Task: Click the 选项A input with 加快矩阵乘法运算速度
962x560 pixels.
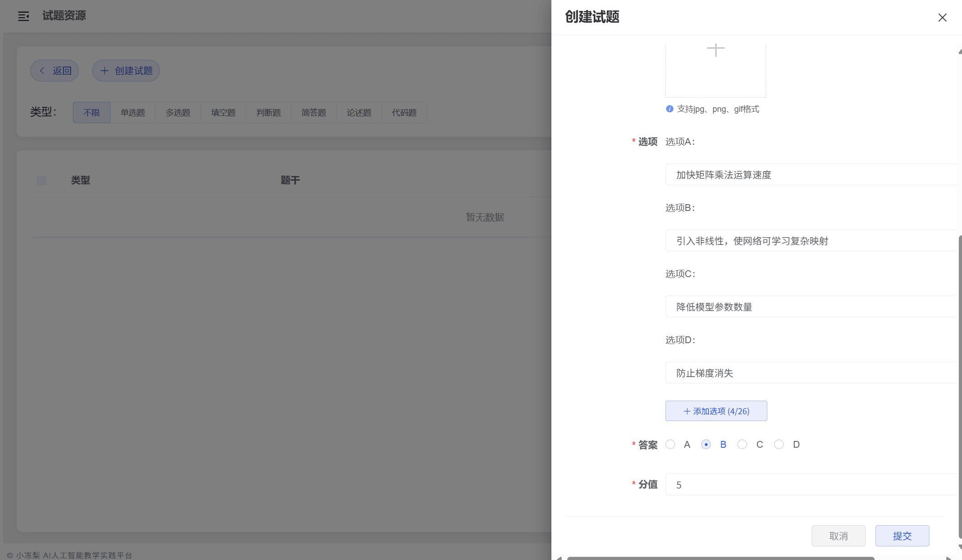Action: (x=810, y=175)
